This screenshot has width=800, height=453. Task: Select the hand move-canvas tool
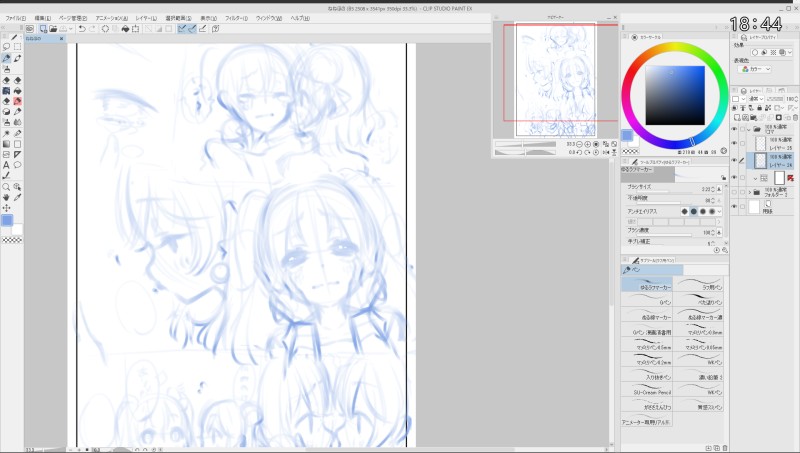(7, 197)
